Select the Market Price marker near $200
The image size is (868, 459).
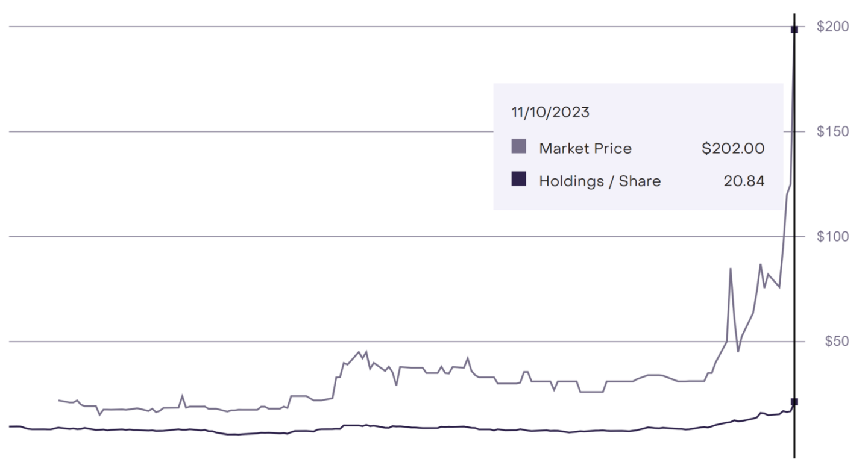tap(794, 29)
